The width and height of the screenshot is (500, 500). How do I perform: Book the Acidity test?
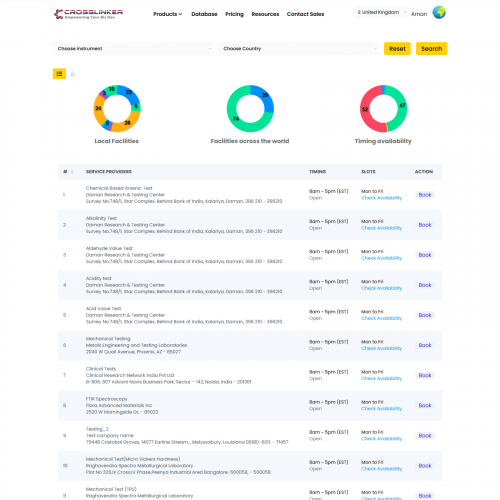click(x=425, y=285)
